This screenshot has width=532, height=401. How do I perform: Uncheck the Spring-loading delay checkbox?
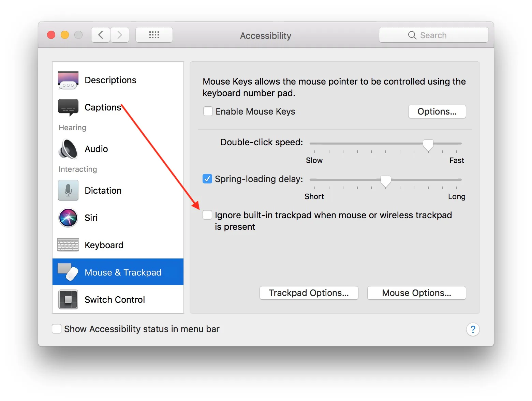207,179
